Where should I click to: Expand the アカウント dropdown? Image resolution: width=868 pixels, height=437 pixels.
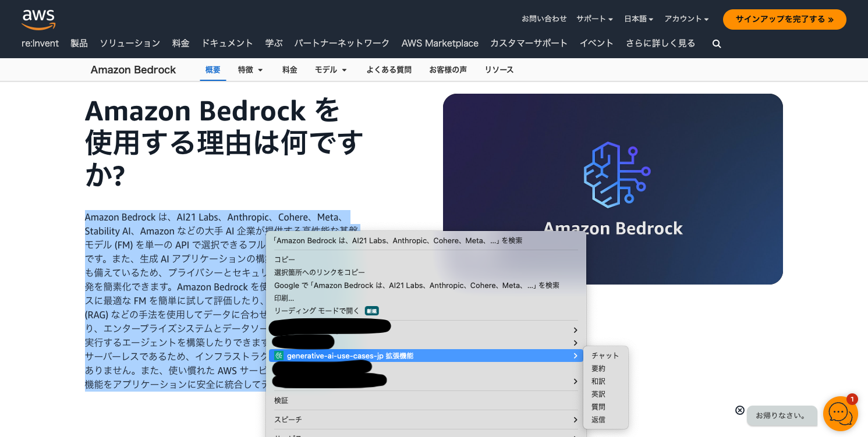pos(686,19)
